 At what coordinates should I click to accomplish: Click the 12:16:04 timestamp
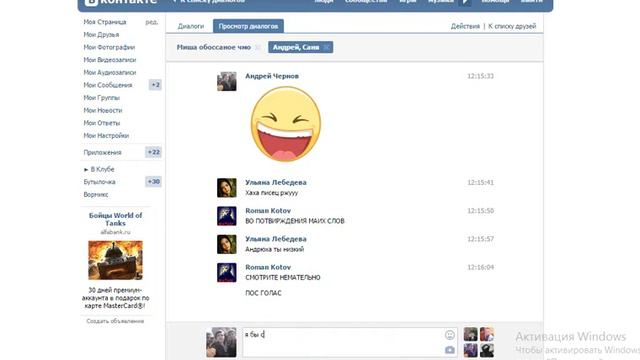480,267
